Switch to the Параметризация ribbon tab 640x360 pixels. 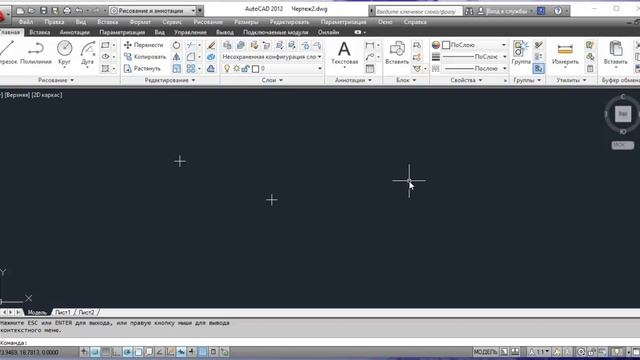tap(122, 32)
